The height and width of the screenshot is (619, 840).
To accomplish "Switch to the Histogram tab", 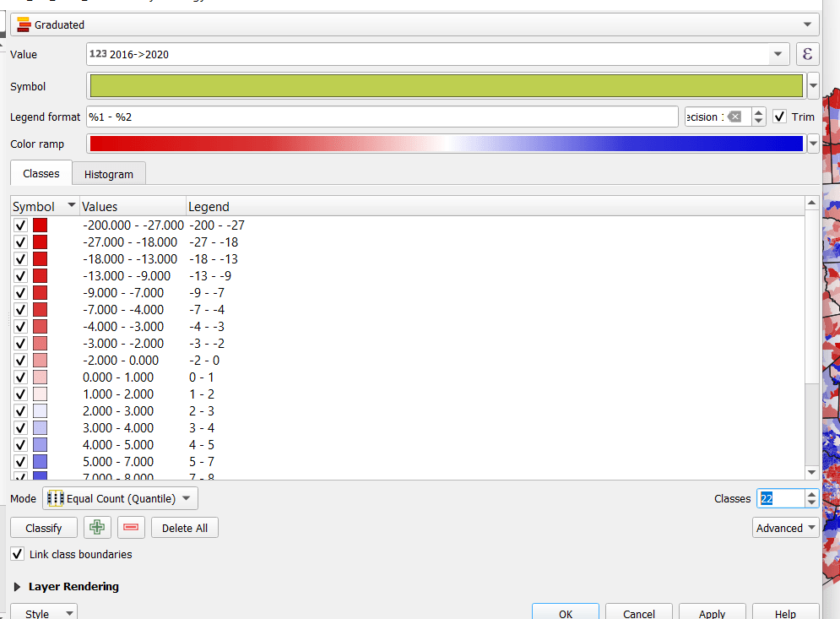I will point(108,173).
